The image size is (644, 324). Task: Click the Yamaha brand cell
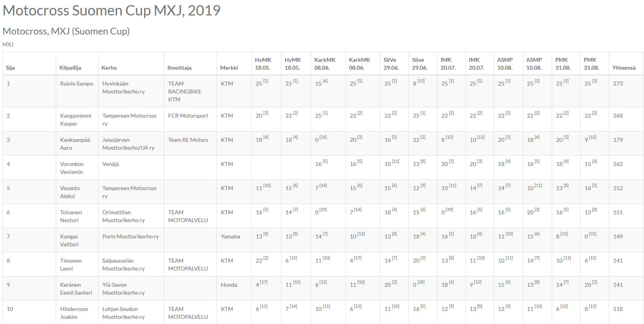[x=230, y=236]
